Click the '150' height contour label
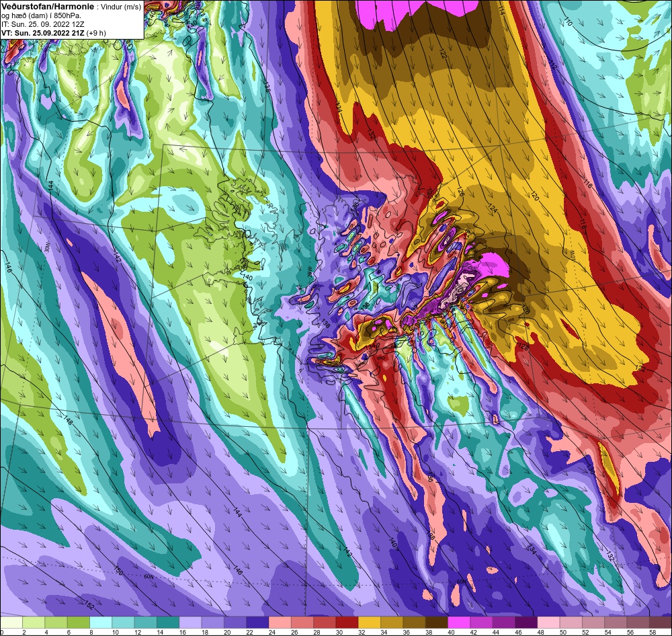Screen dimensions: 672x636 [x=119, y=570]
